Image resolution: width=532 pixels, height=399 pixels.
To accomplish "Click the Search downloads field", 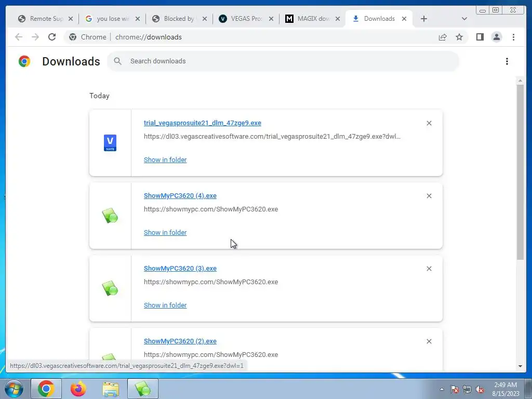I will (283, 61).
